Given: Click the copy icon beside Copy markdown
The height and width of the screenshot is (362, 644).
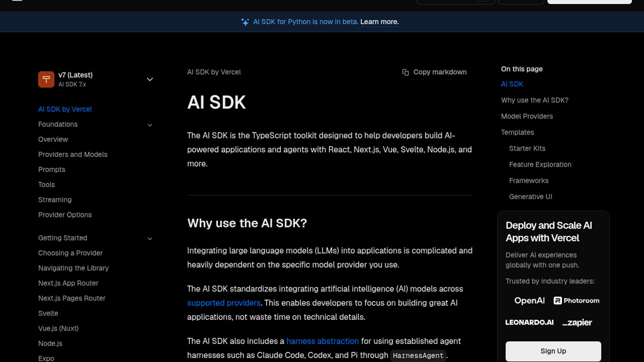Looking at the screenshot, I should pos(406,72).
